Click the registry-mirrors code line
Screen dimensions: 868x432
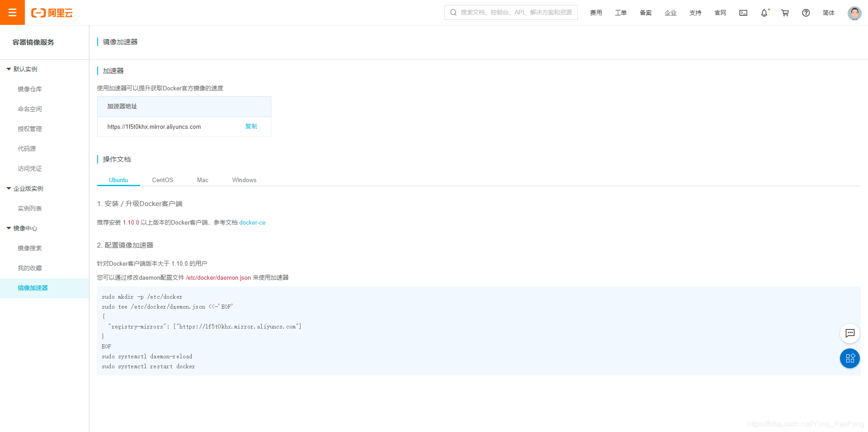204,327
